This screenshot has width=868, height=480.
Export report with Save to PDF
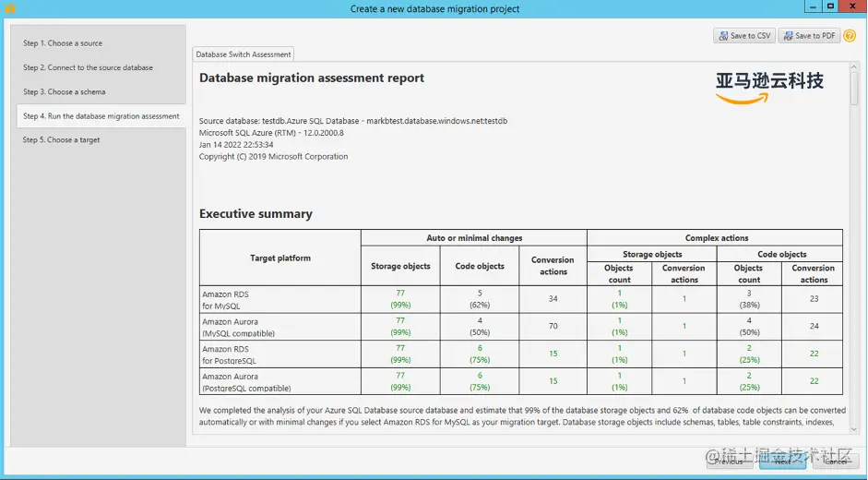click(x=809, y=35)
